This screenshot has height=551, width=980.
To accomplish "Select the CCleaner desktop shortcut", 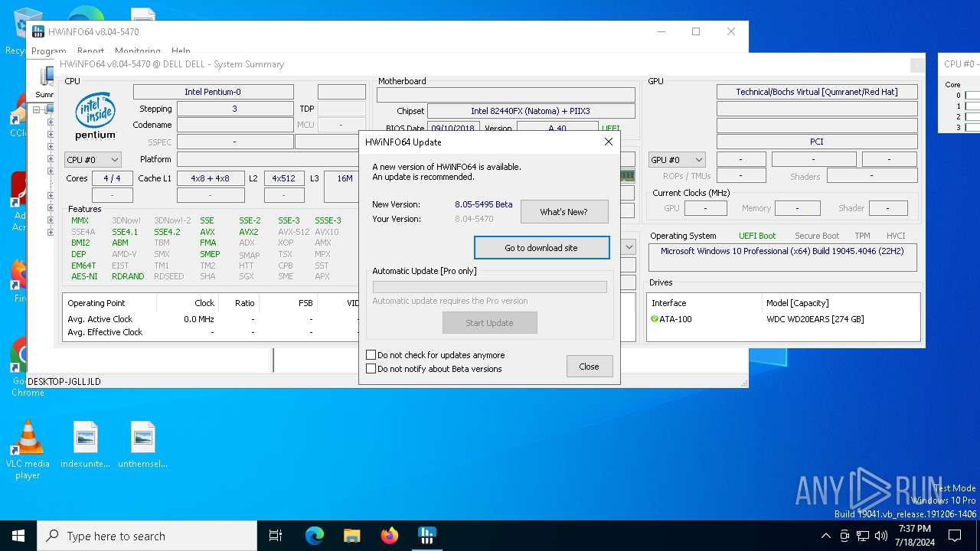I will 17,115.
